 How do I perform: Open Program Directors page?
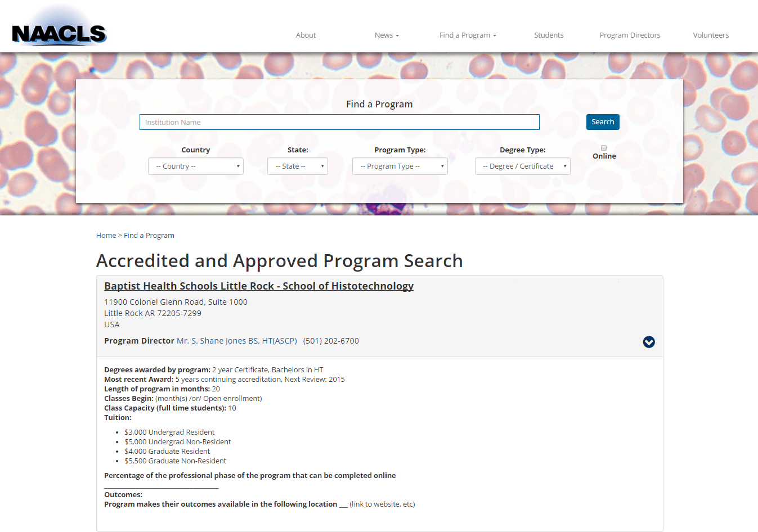coord(630,35)
